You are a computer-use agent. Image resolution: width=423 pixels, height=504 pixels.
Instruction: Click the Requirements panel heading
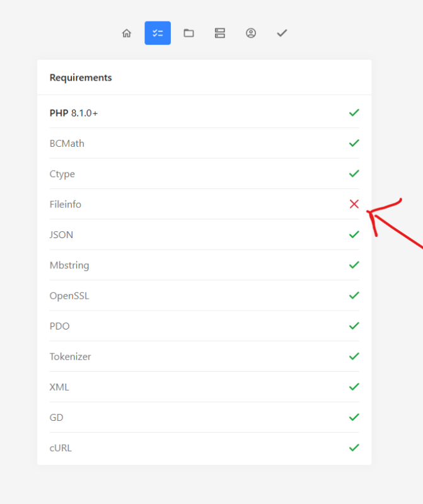click(81, 78)
